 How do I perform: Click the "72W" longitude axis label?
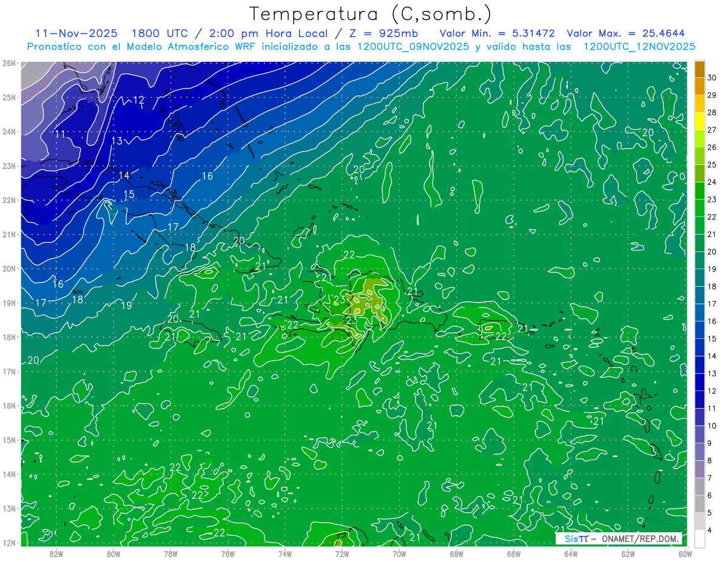click(342, 554)
